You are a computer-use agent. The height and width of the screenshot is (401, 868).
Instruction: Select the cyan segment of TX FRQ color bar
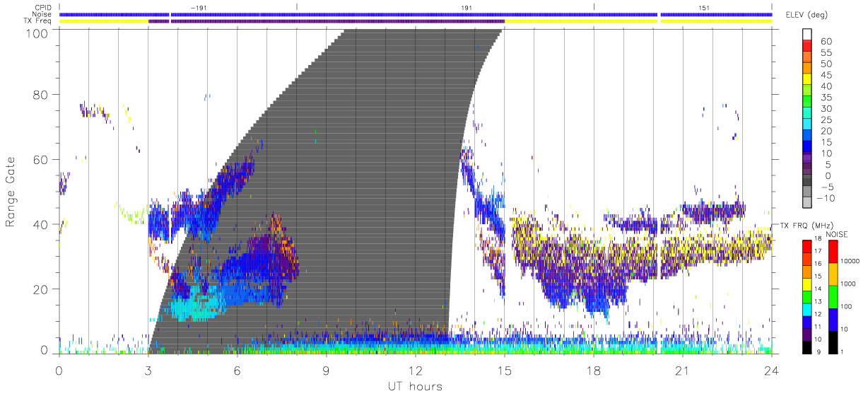coord(807,308)
